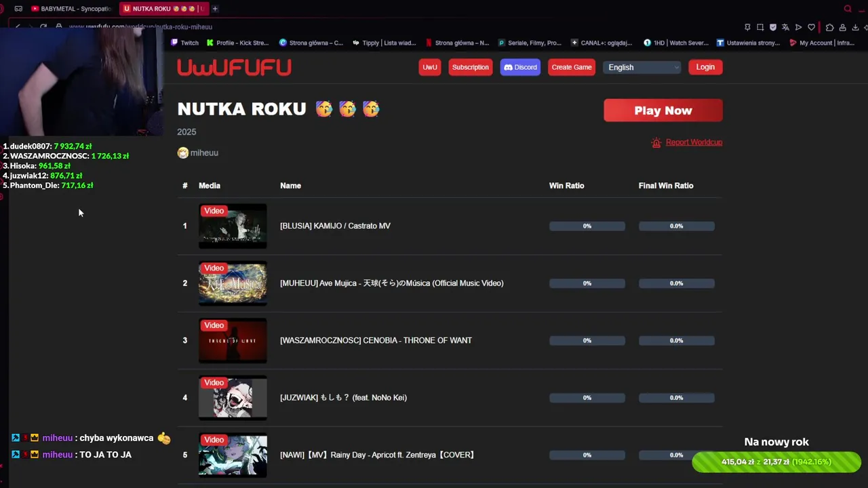Click the miheuu creator name
Viewport: 868px width, 488px height.
point(204,153)
